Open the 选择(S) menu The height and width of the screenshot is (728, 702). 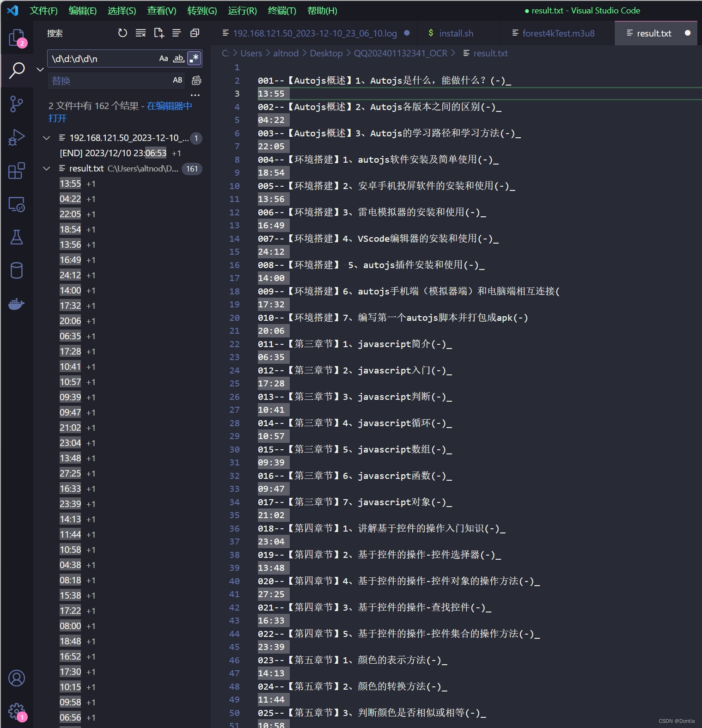[x=122, y=11]
